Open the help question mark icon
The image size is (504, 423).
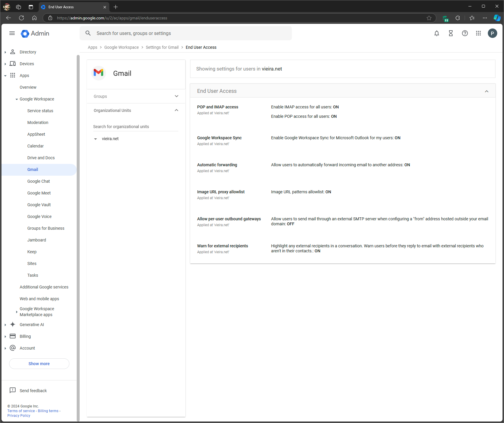[x=465, y=33]
